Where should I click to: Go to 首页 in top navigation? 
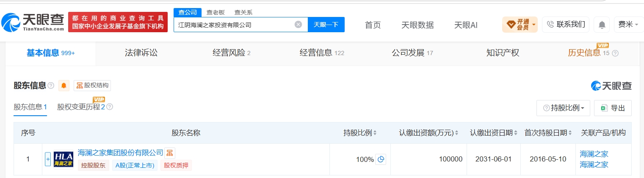[x=373, y=25]
